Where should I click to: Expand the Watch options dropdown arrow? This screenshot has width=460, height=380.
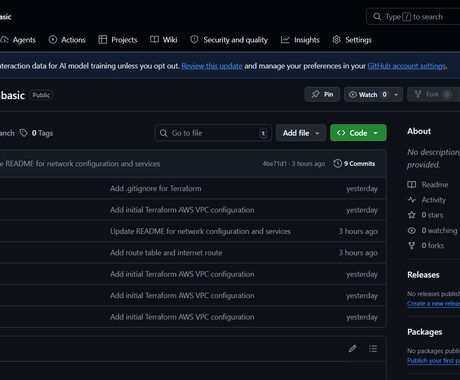[396, 95]
